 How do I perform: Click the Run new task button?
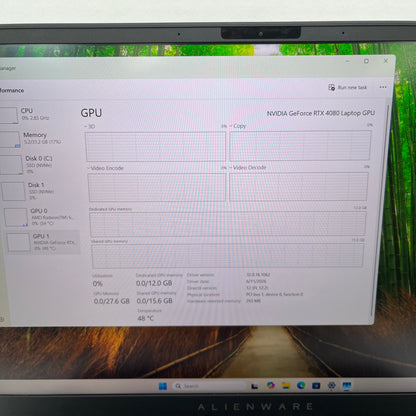pos(347,87)
